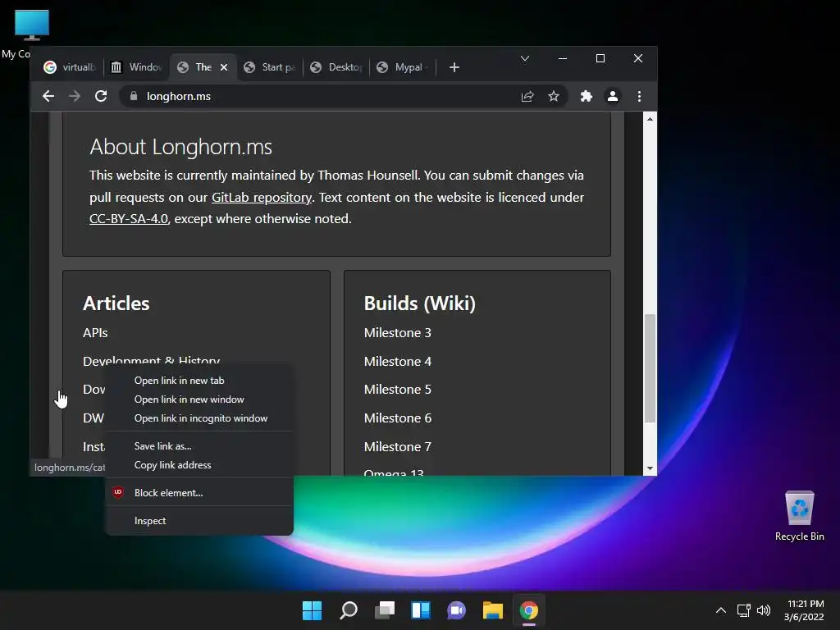The image size is (840, 630).
Task: Open Milestone 5 builds link
Action: pos(398,390)
